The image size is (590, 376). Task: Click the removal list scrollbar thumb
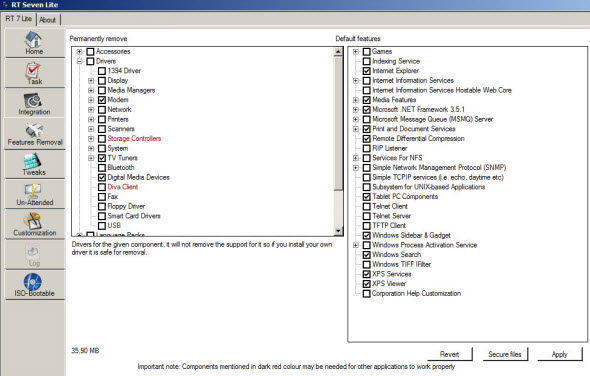(x=338, y=123)
